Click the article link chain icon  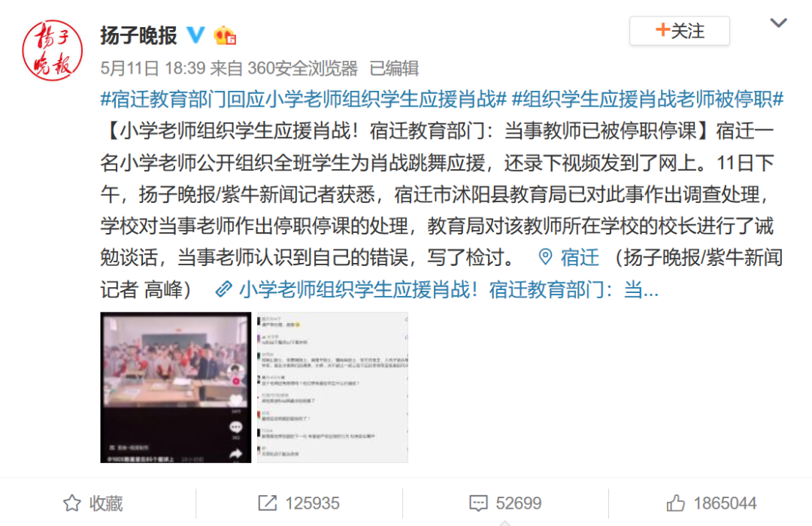pyautogui.click(x=223, y=289)
